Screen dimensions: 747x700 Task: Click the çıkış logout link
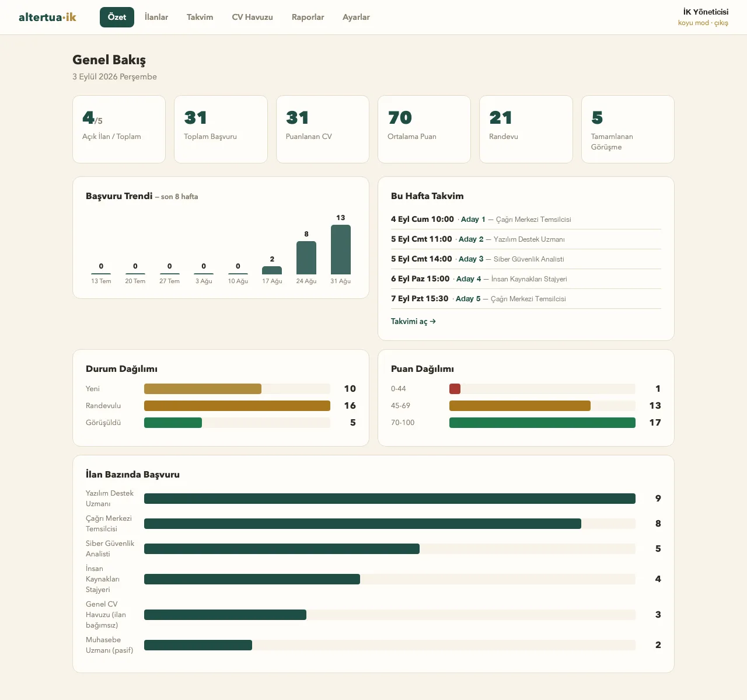click(x=721, y=23)
